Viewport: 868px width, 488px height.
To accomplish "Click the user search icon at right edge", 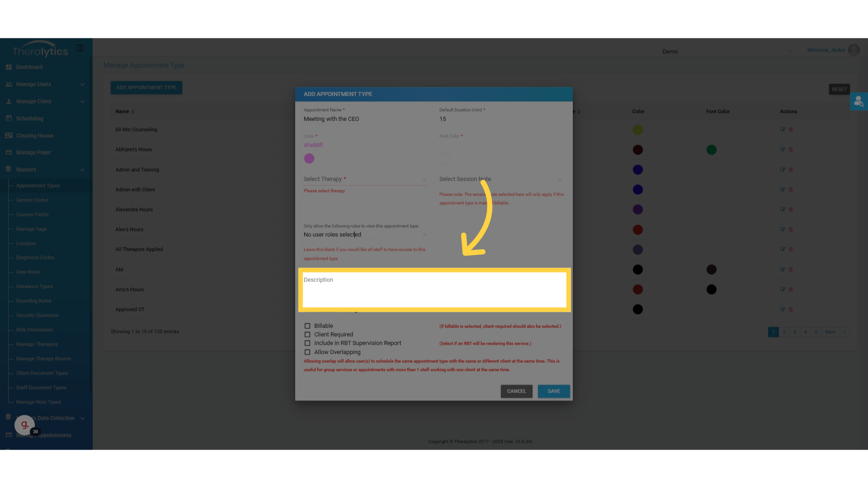I will click(859, 102).
